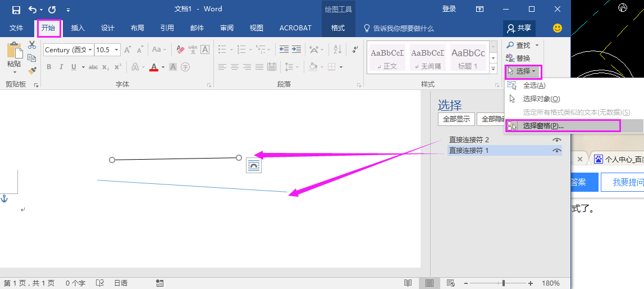Choose 选择对象(O) from the menu

point(574,99)
